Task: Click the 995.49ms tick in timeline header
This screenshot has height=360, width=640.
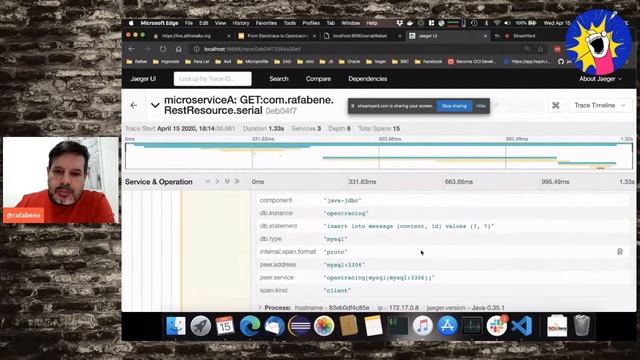Action: coord(555,182)
